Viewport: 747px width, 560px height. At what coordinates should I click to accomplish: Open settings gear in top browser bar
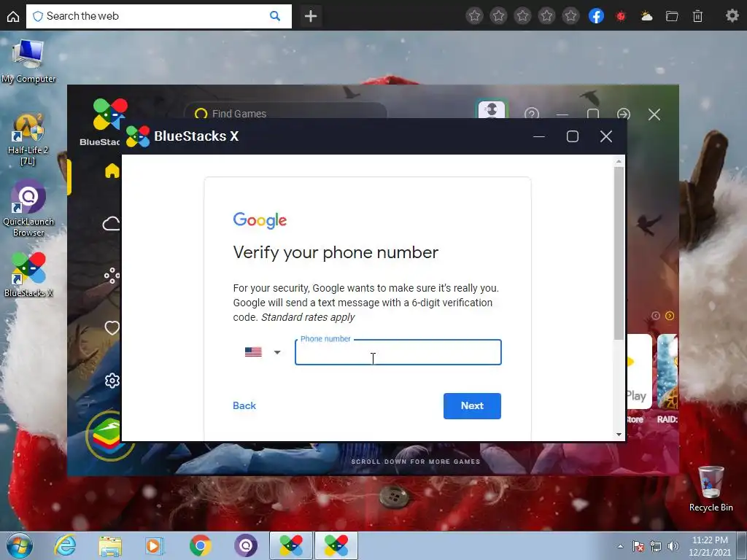(732, 16)
